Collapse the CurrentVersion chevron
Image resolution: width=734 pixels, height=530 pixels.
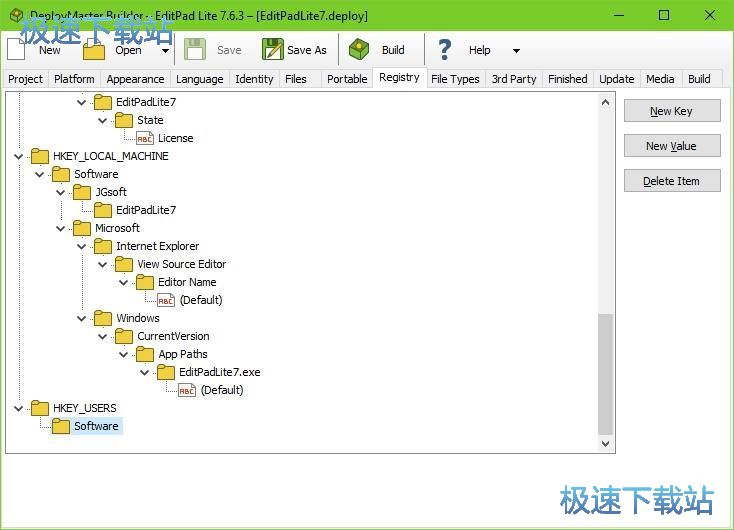pos(103,337)
